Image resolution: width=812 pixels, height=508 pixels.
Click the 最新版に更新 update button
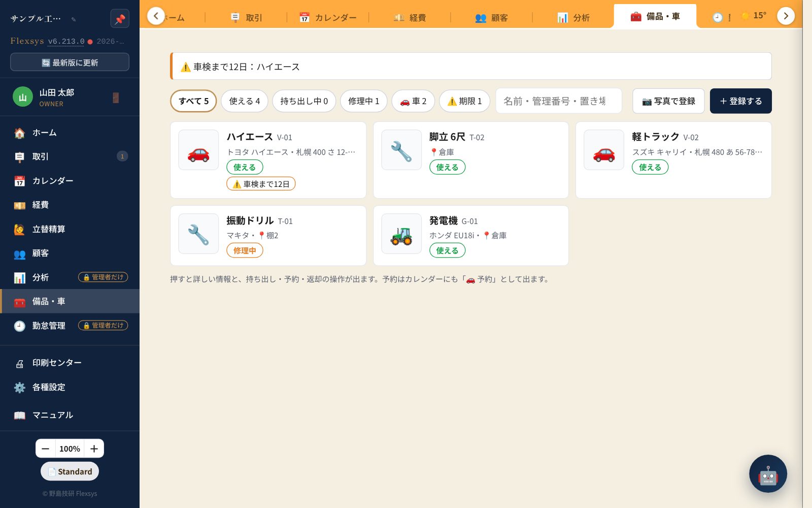click(x=70, y=62)
